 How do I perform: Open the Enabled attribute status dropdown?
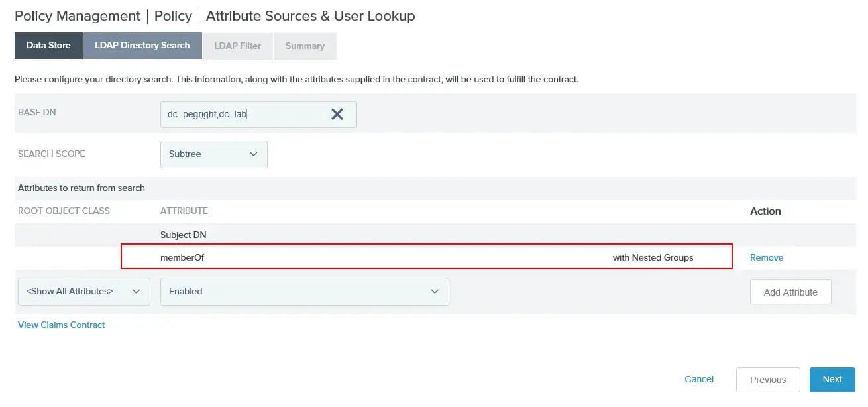coord(304,291)
